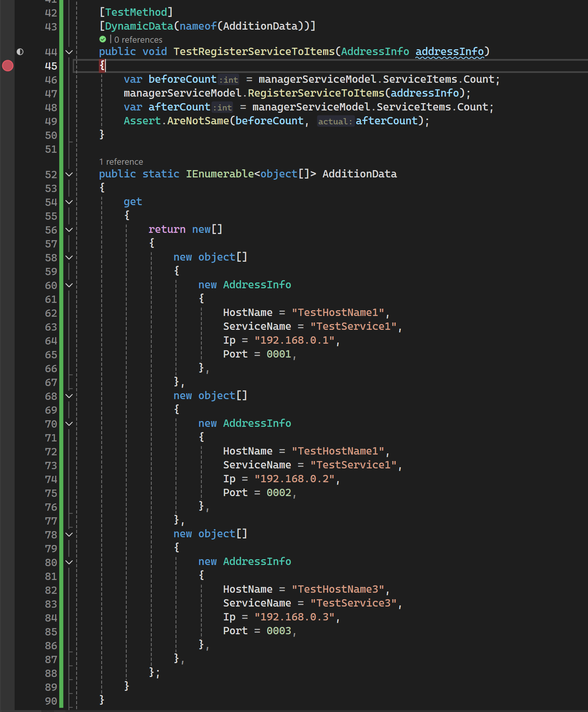Click the green passed-test checkmark above TestRegisterServiceToItems

click(102, 39)
